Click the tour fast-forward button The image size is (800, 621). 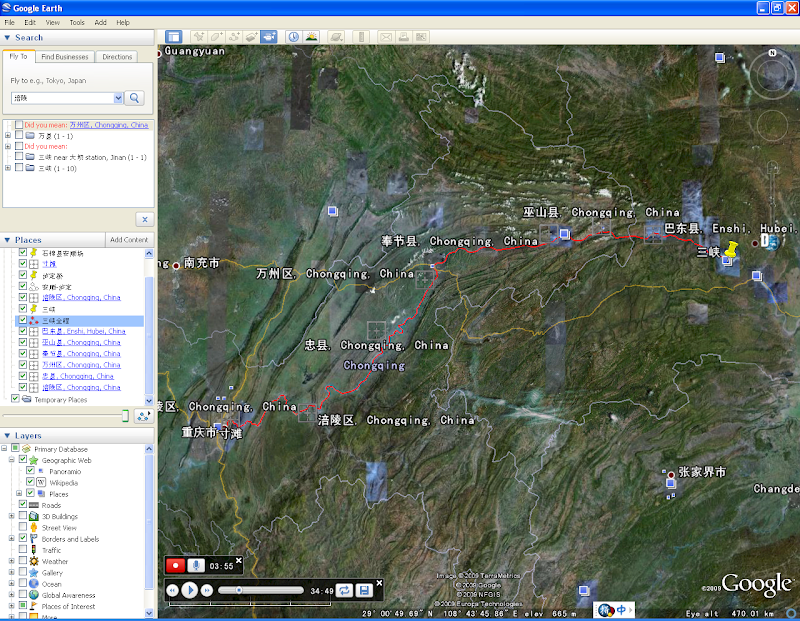(207, 591)
